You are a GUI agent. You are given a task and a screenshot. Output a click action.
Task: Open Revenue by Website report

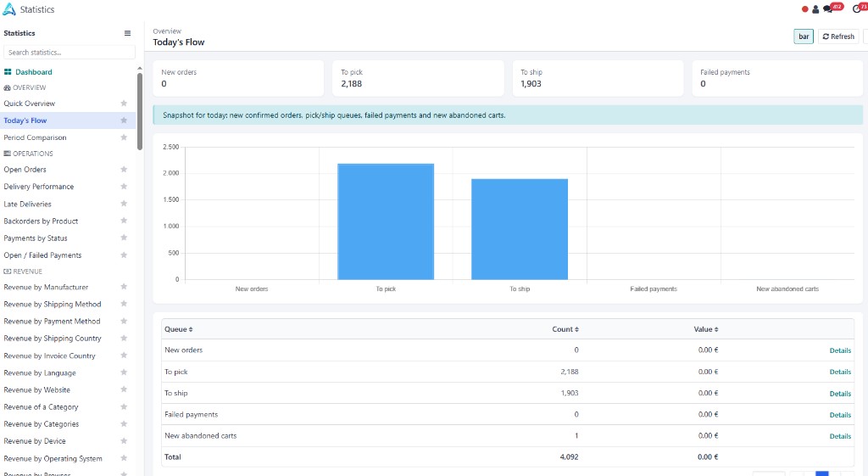pyautogui.click(x=36, y=390)
